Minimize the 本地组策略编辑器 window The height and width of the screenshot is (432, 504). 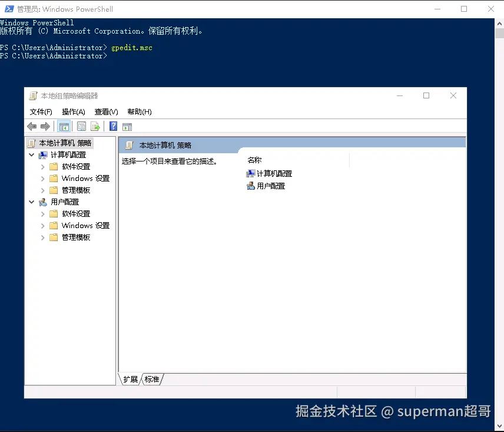pyautogui.click(x=400, y=96)
